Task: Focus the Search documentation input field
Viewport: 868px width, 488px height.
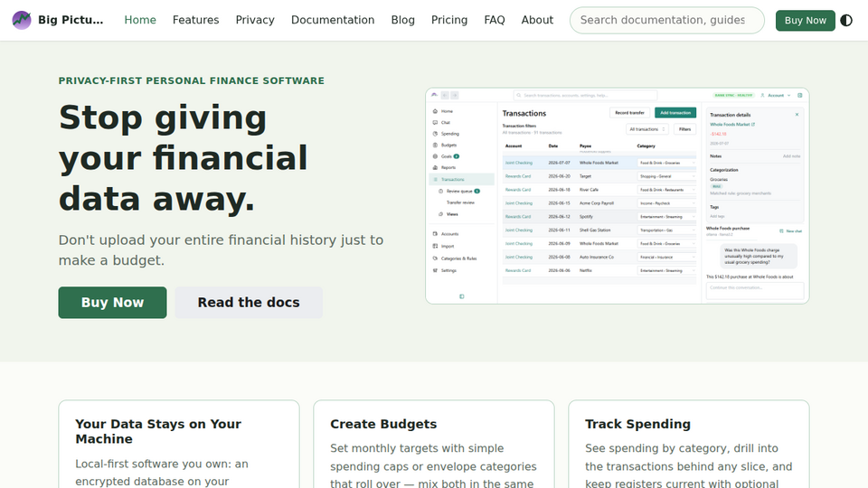Action: [667, 21]
